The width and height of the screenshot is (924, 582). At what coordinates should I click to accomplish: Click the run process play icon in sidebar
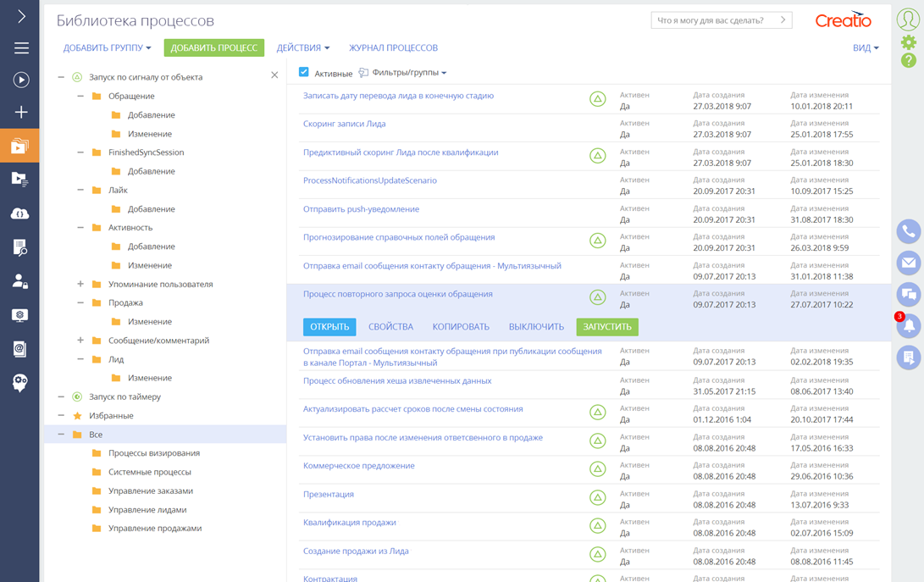(x=21, y=80)
